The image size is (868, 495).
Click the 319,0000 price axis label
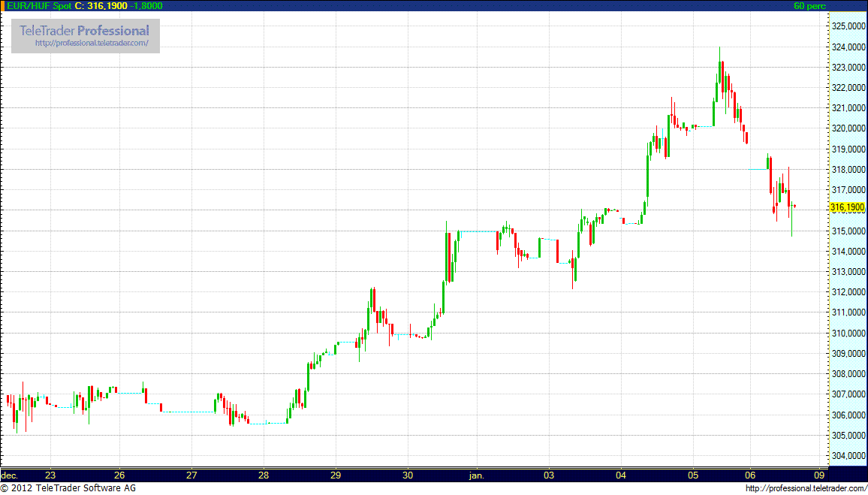click(x=848, y=149)
